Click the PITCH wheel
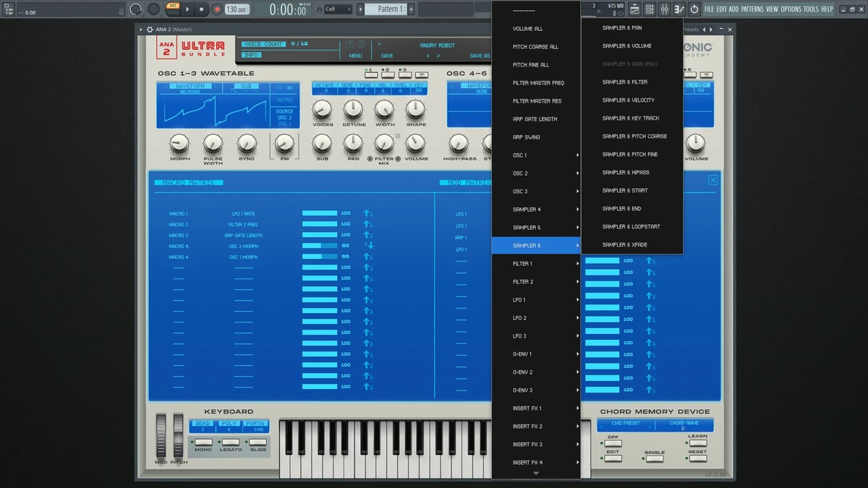The image size is (868, 488). (x=178, y=435)
